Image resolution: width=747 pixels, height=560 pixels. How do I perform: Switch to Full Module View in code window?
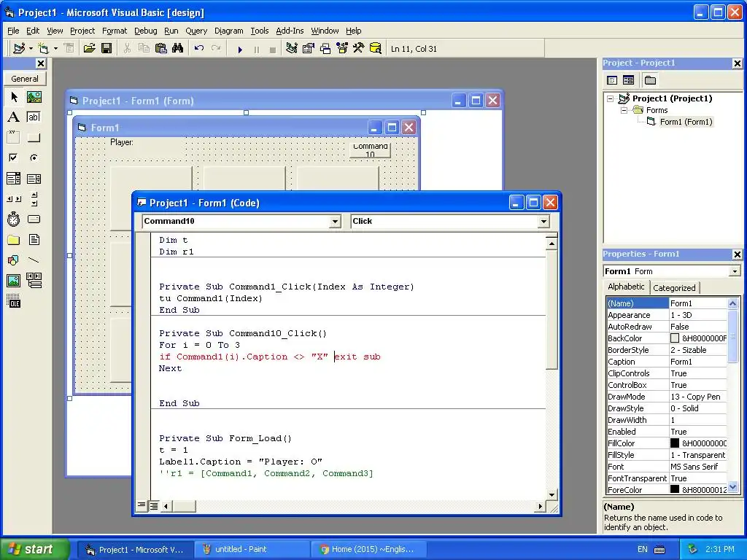click(x=153, y=506)
